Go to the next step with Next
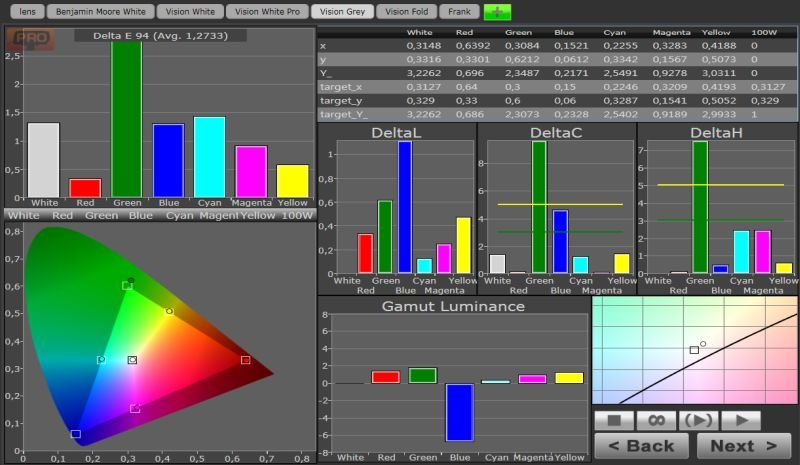Screen dimensions: 800x465 point(744,446)
